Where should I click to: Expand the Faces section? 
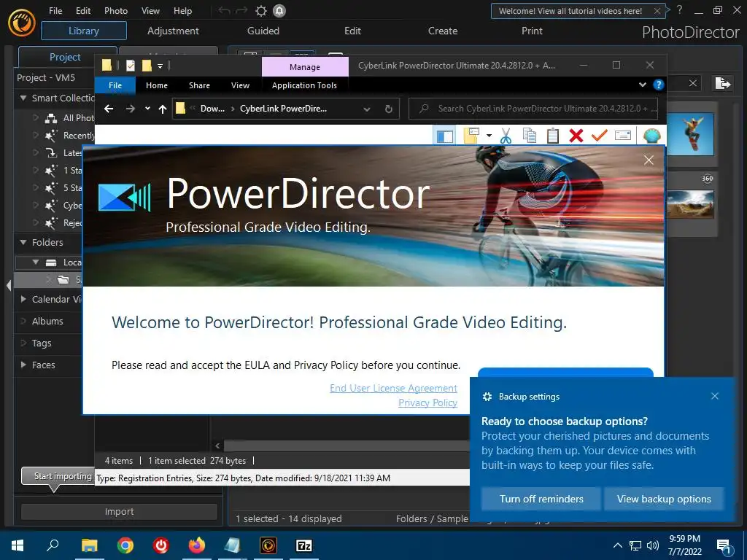23,365
